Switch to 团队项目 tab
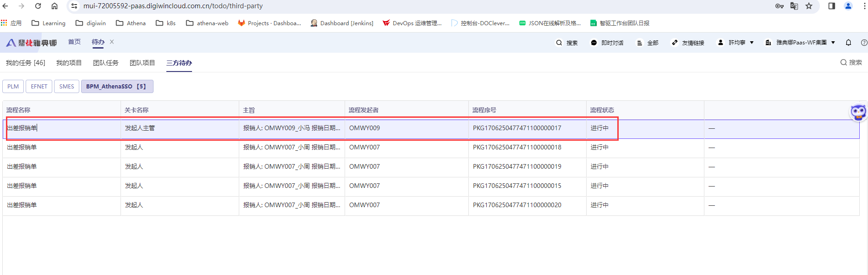Viewport: 868px width, 275px height. tap(142, 63)
